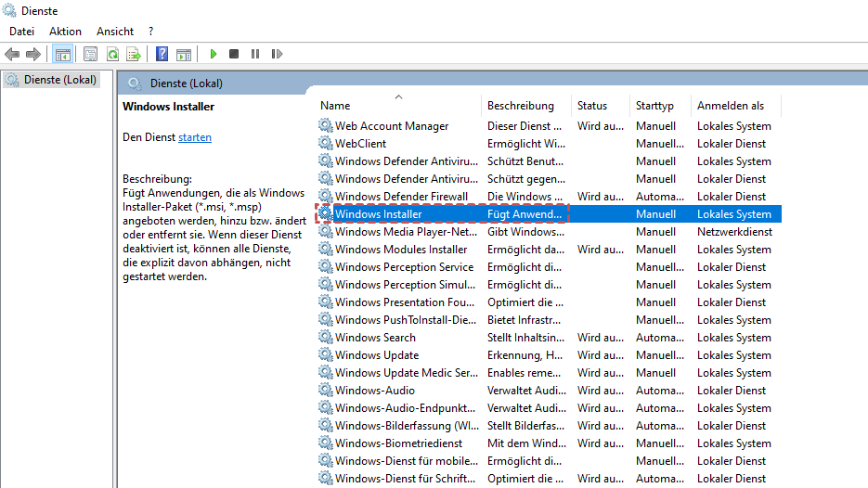The image size is (868, 488).
Task: Select Windows-Bilderfassung (WI... service name
Action: (407, 426)
